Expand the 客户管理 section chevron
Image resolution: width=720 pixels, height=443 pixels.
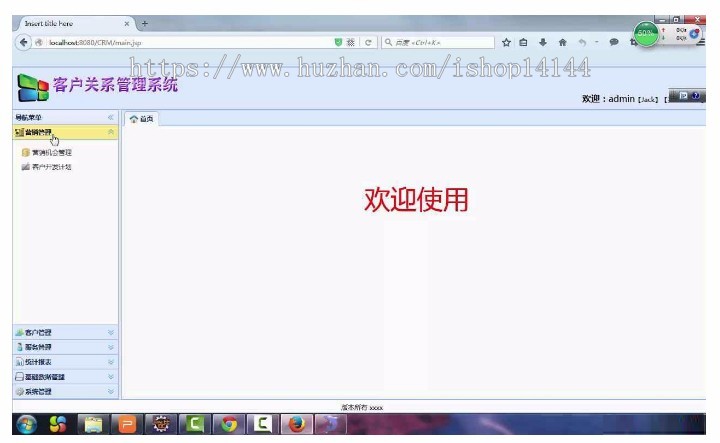tap(111, 332)
